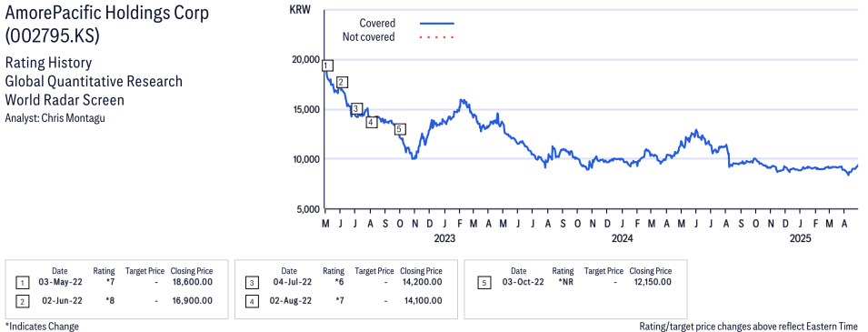Click the *6 rating value

pyautogui.click(x=339, y=282)
